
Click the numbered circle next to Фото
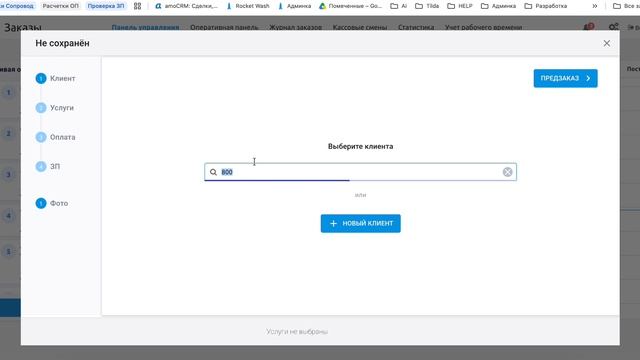pos(41,203)
